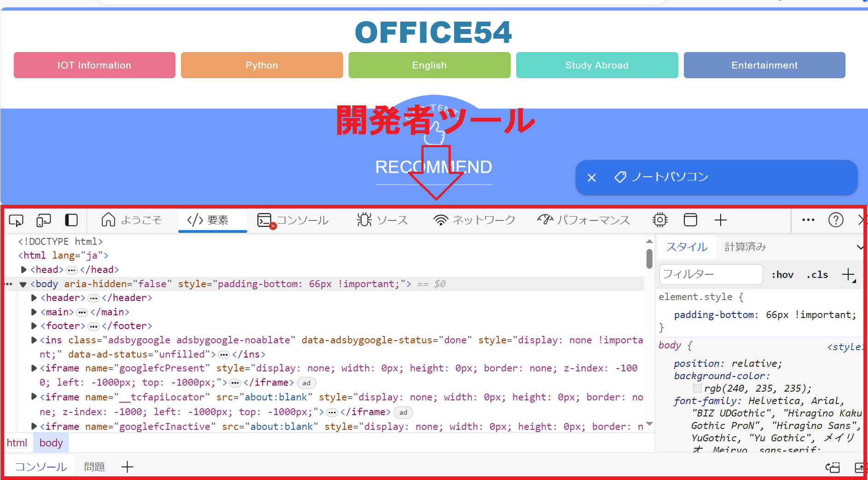Add a drawer tool with plus
868x480 pixels.
tap(127, 467)
